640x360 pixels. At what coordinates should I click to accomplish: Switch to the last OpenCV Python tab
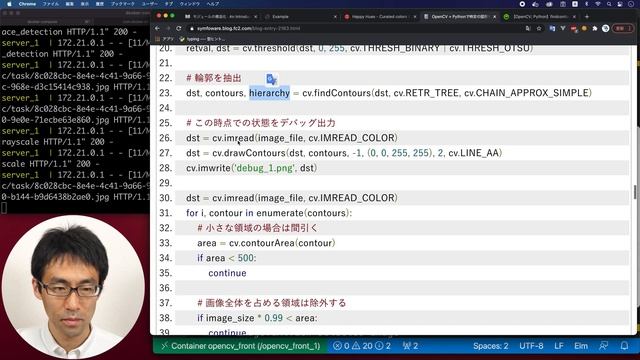[539, 17]
